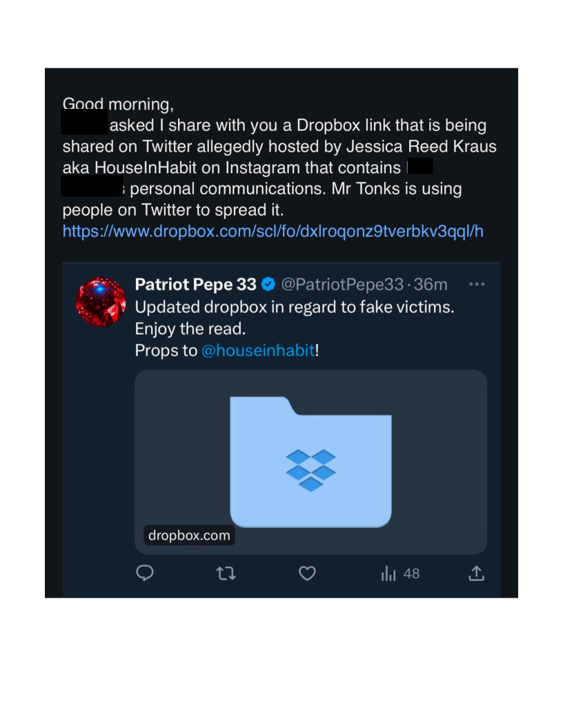Image resolution: width=563 pixels, height=728 pixels.
Task: Click the share upload arrow icon
Action: point(476,573)
